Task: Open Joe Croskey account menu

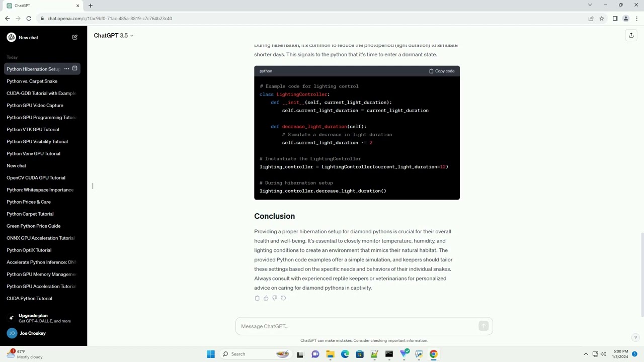Action: 43,333
